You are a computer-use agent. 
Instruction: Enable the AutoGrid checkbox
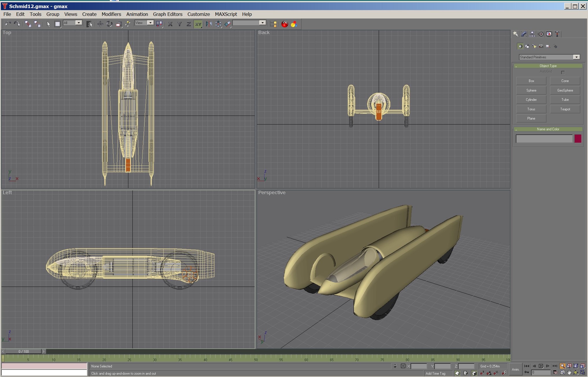pyautogui.click(x=563, y=72)
